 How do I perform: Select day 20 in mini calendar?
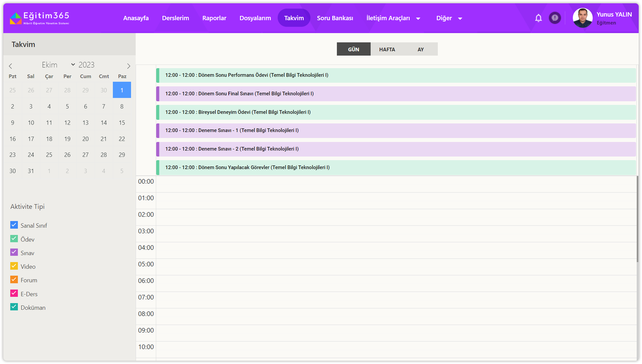(85, 139)
